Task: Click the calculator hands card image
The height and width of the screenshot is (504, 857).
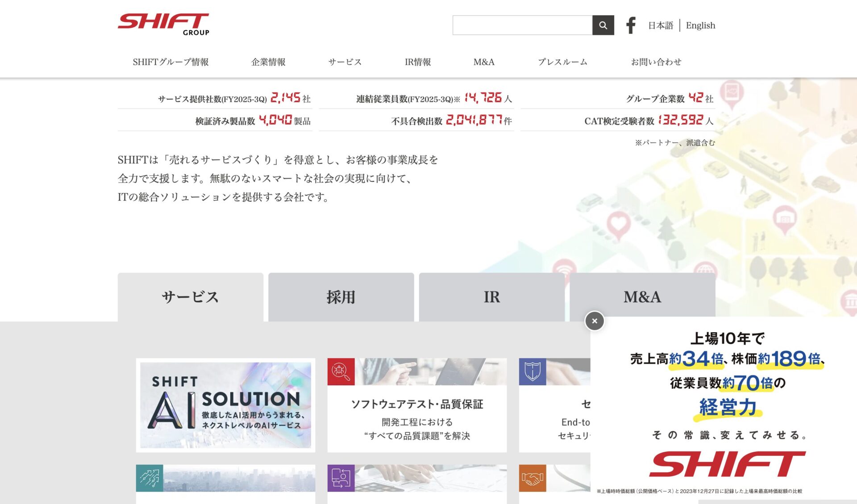Action: (431, 478)
